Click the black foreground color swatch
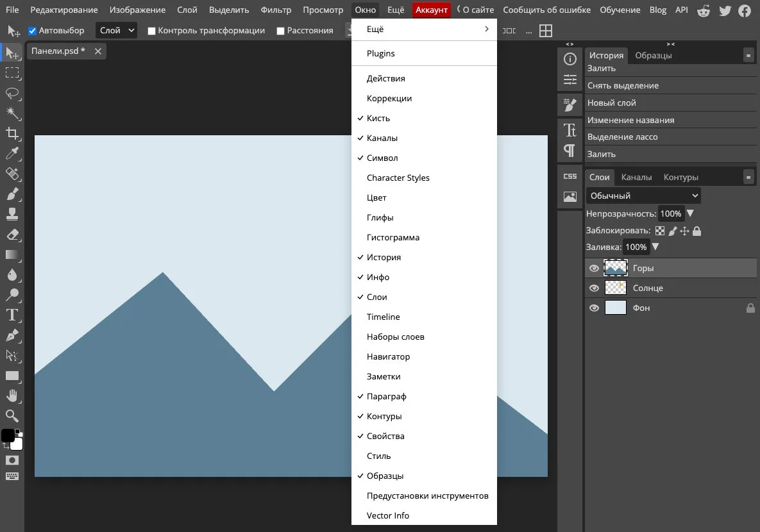Screen dimensions: 760x532 (x=8, y=436)
